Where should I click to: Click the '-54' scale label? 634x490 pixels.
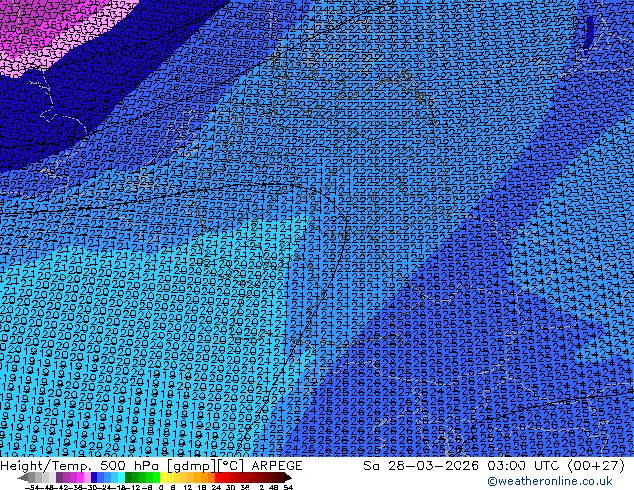click(x=32, y=487)
